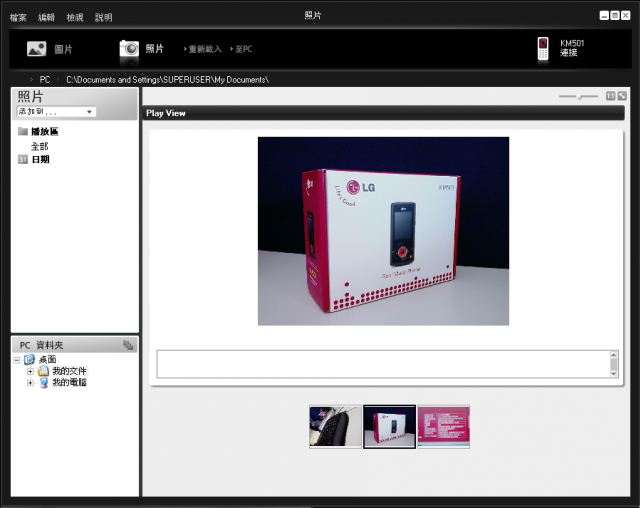Select 我的電腦 in the folder tree
This screenshot has width=640, height=508.
coord(69,382)
